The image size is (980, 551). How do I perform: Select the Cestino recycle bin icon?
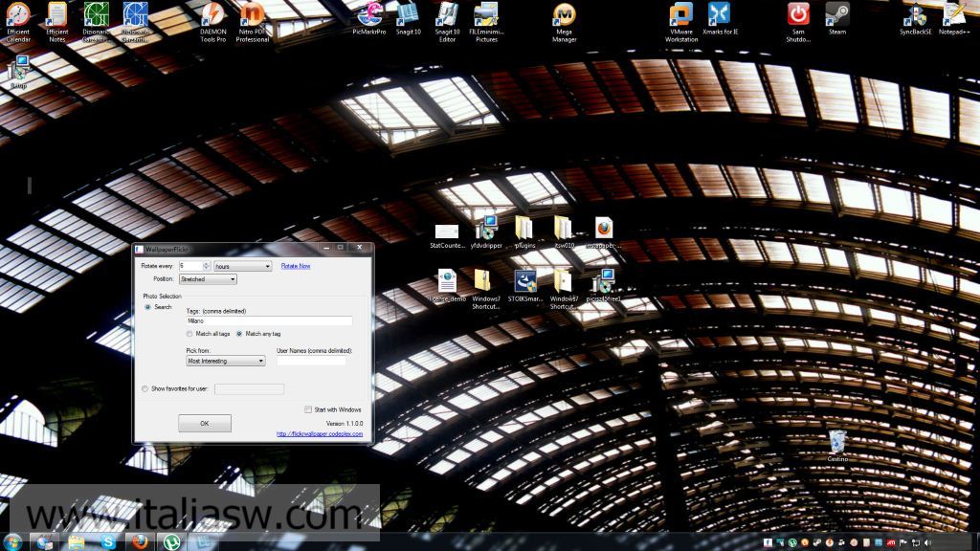point(837,446)
